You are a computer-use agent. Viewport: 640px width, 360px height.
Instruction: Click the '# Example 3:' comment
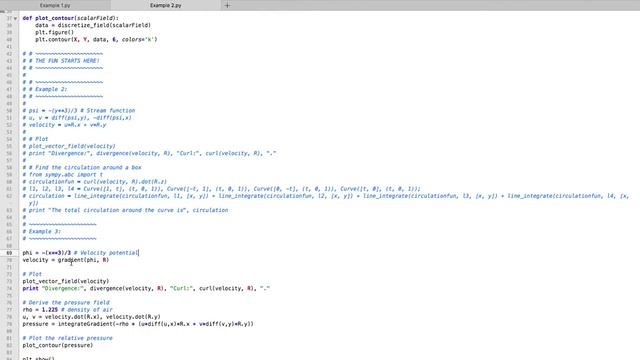click(x=42, y=231)
